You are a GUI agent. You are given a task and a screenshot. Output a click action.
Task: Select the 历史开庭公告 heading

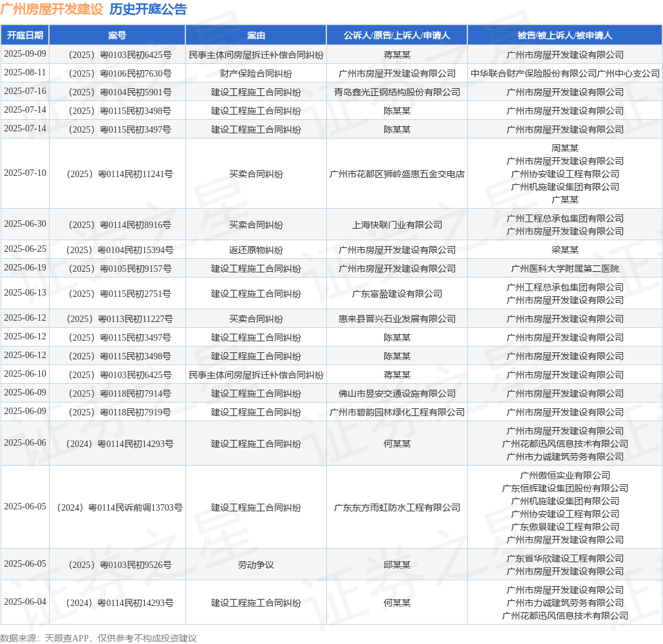click(x=148, y=9)
